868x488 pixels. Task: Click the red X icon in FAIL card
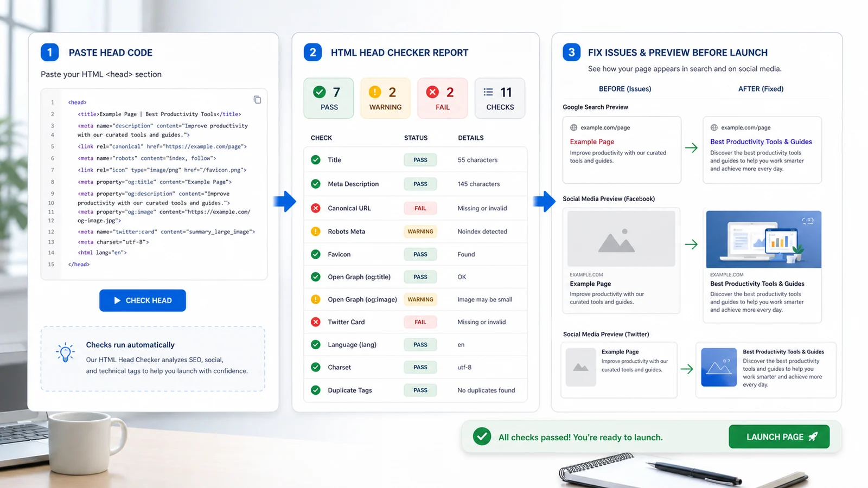432,92
